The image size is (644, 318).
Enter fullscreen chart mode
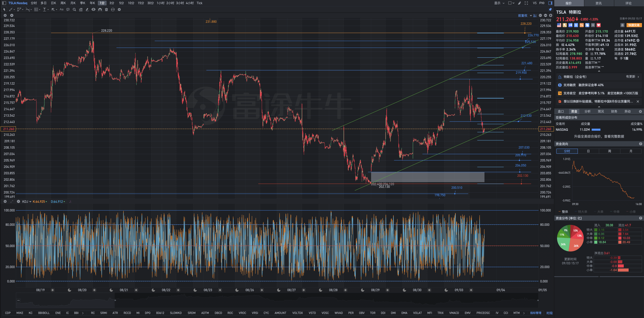click(526, 3)
